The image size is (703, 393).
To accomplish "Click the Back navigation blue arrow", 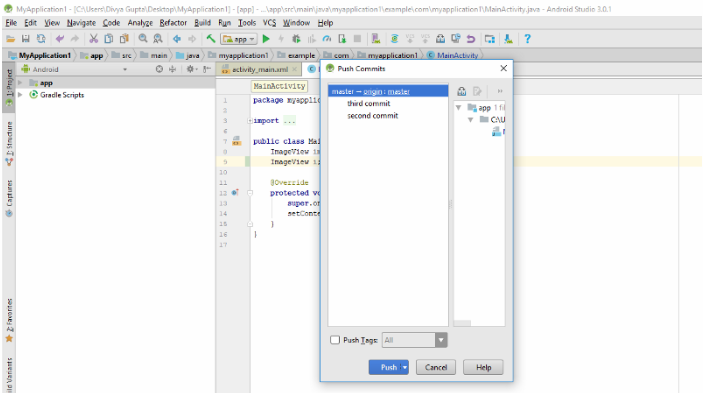I will tap(177, 39).
